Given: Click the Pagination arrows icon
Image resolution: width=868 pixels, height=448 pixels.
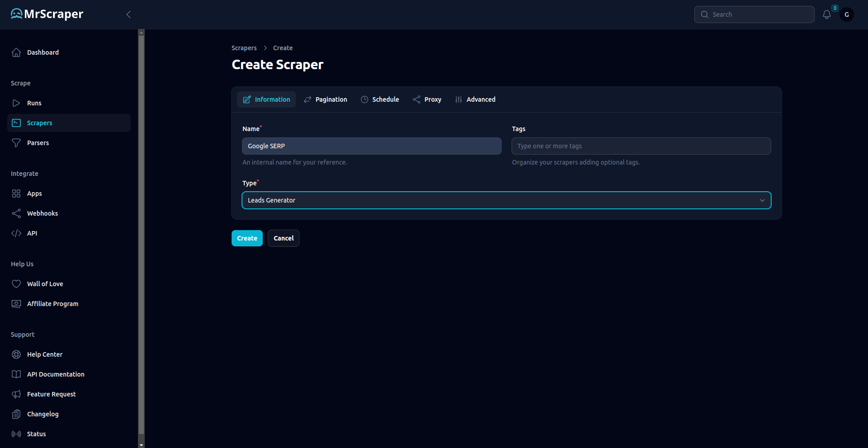Looking at the screenshot, I should click(308, 99).
